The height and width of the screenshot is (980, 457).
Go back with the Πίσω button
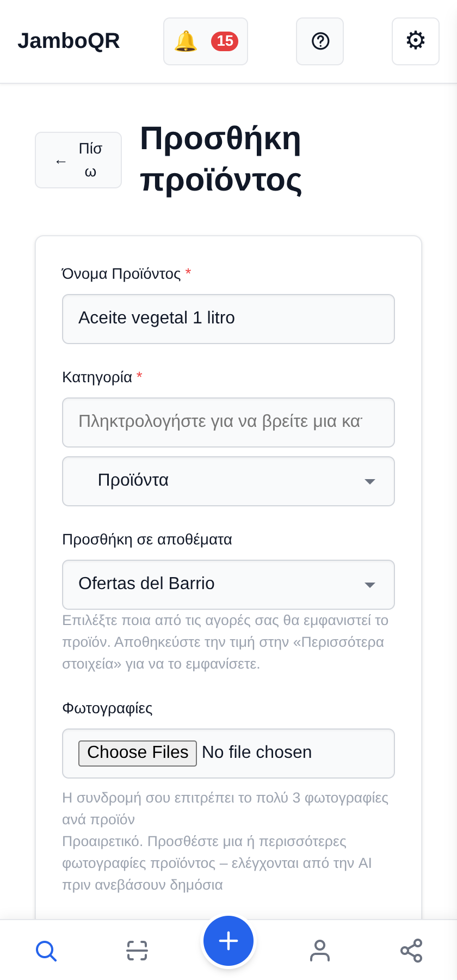click(78, 160)
